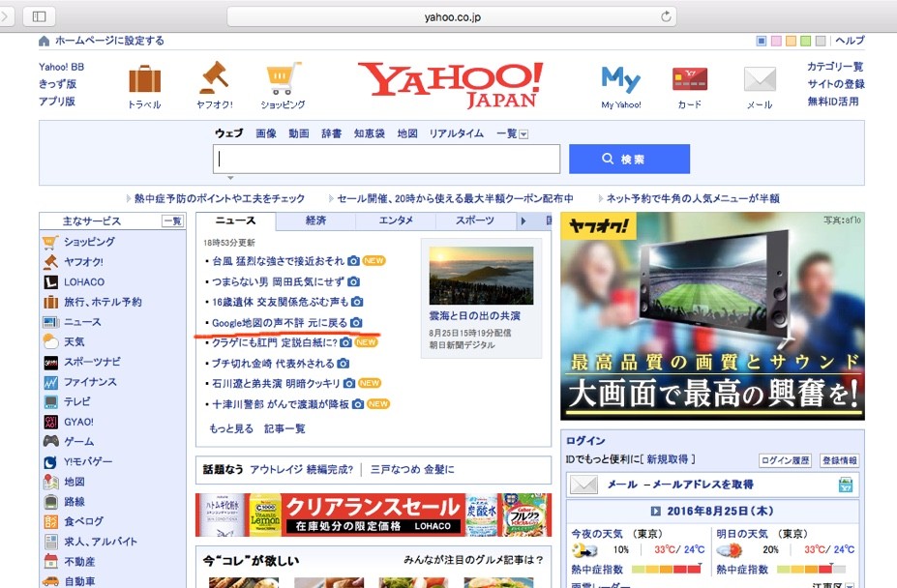This screenshot has width=897, height=588.
Task: Click the Safari reload page icon
Action: (x=666, y=16)
